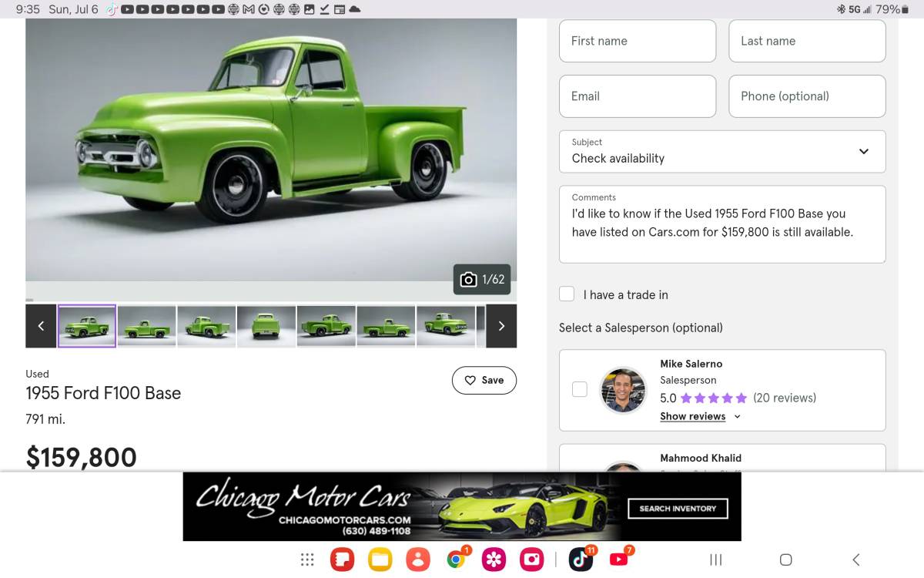Click the (20 reviews) text
The image size is (924, 578).
click(x=785, y=398)
